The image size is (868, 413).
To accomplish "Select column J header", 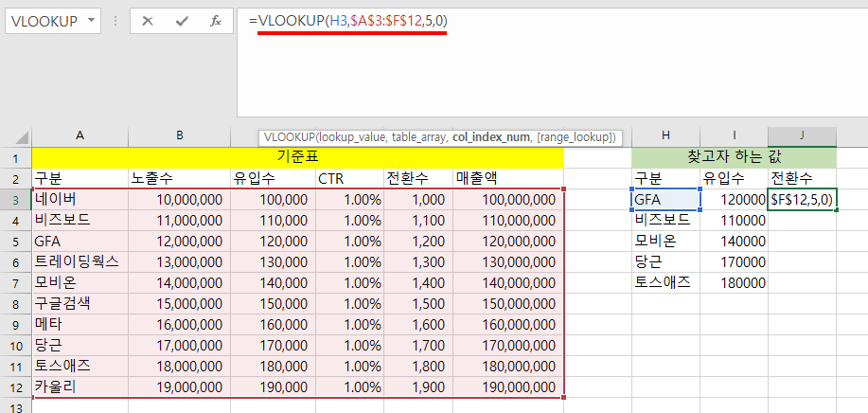I will [x=802, y=136].
